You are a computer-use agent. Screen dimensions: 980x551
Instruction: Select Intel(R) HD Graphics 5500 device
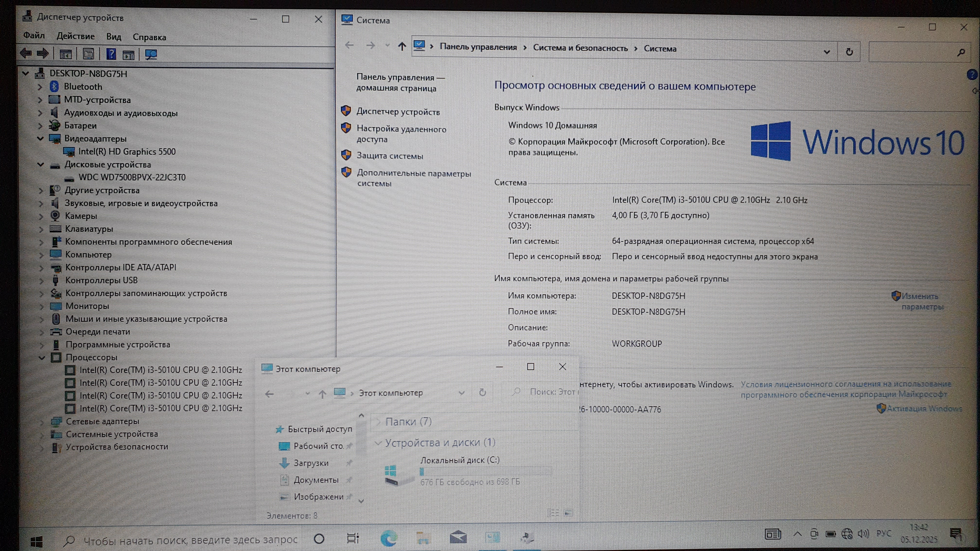(x=127, y=151)
